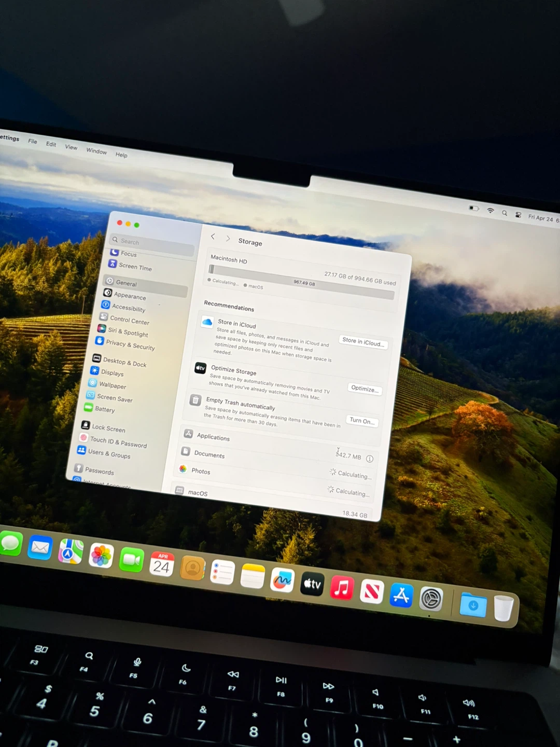Launch FaceTime from the Dock
Viewport: 560px width, 747px height.
131,560
